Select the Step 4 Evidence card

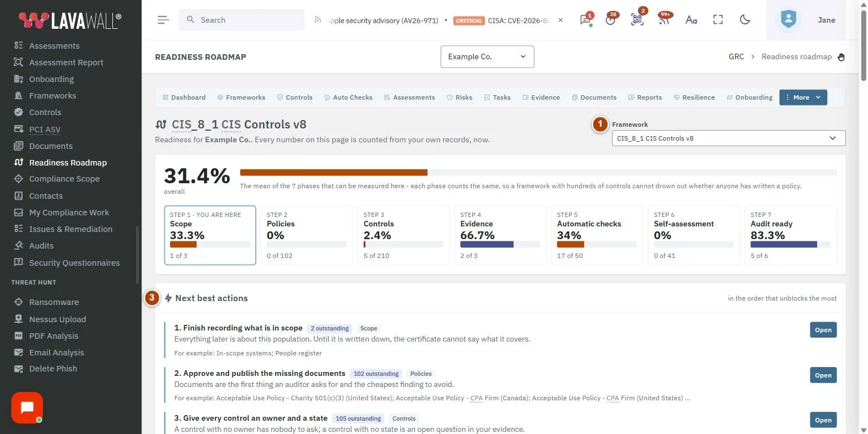point(500,235)
